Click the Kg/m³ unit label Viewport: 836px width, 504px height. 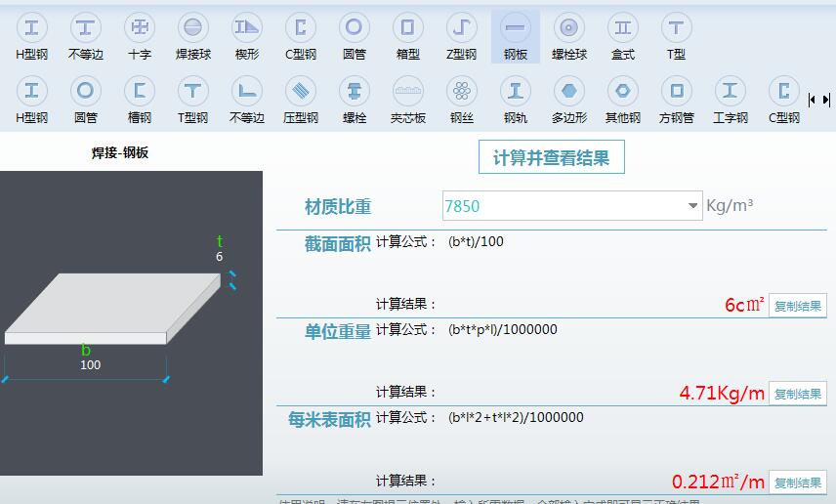(730, 205)
